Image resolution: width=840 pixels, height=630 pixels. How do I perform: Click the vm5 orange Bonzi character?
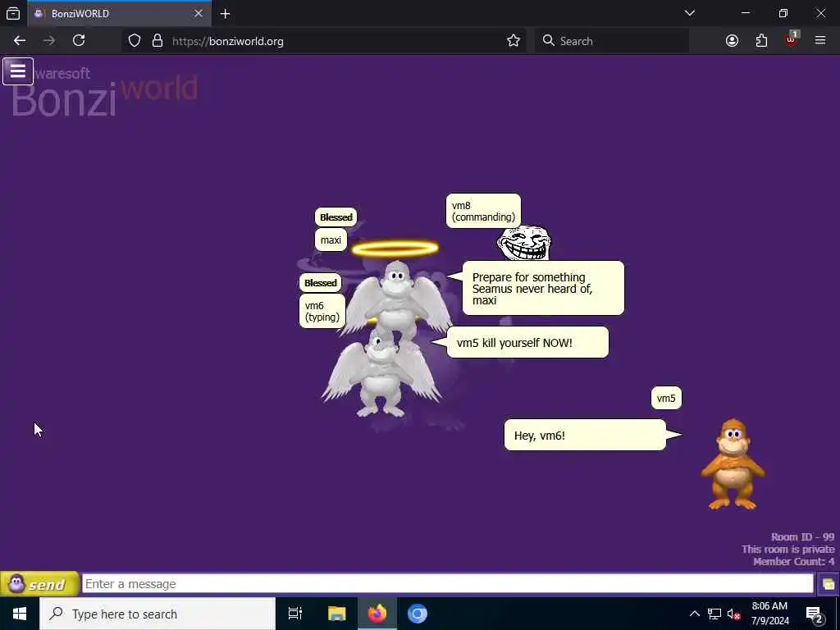[733, 464]
